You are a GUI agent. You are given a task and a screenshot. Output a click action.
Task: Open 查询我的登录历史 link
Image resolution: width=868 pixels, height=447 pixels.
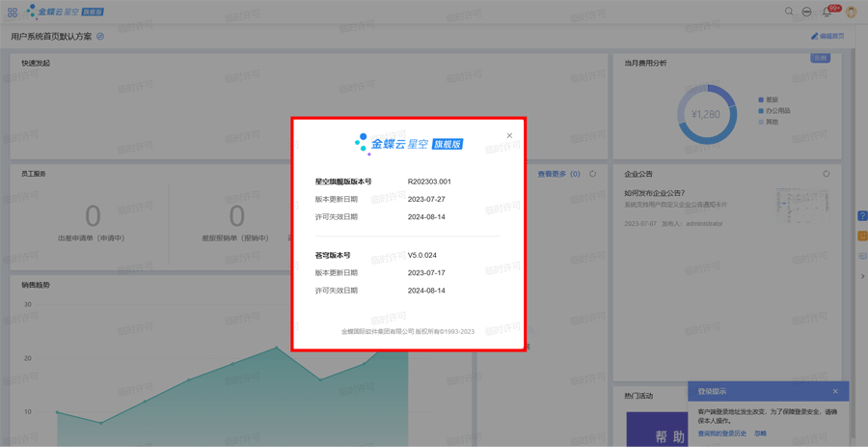(721, 433)
